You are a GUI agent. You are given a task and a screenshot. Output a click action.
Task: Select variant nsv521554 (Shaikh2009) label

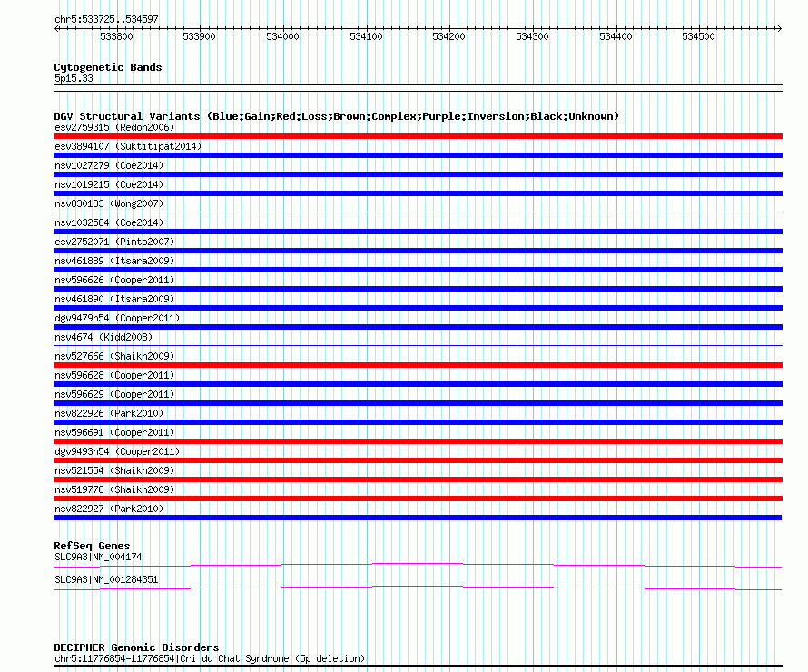114,470
